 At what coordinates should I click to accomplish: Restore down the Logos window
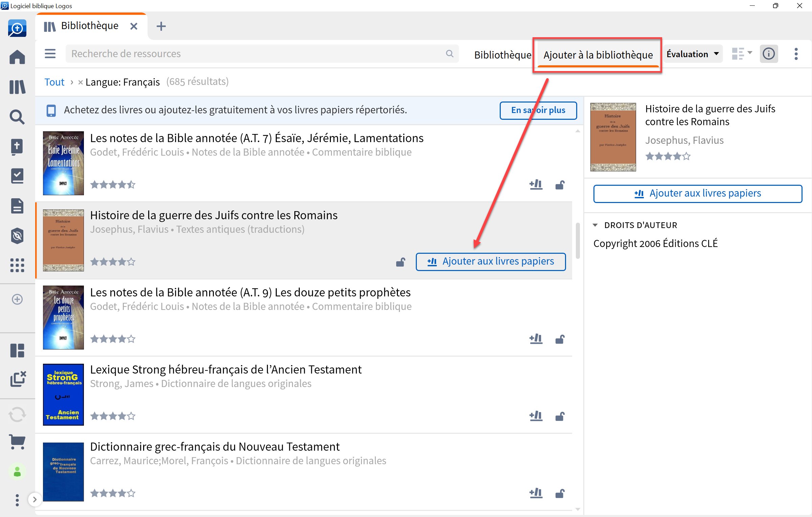tap(775, 6)
